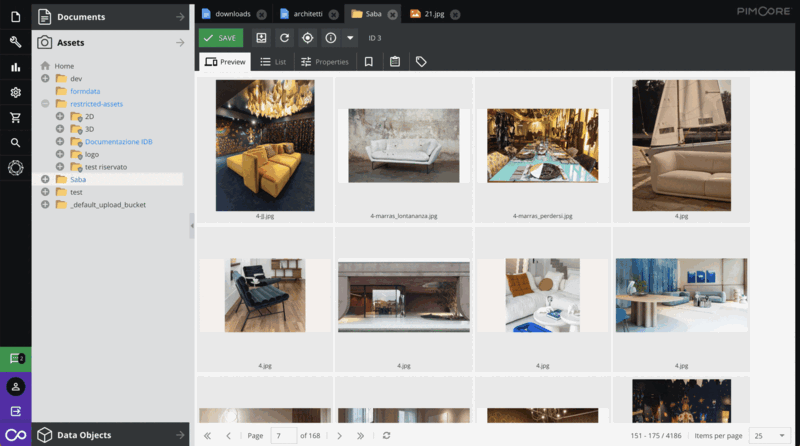Open the file menu icon in left sidebar
Screen dimensions: 800x446
click(15, 17)
